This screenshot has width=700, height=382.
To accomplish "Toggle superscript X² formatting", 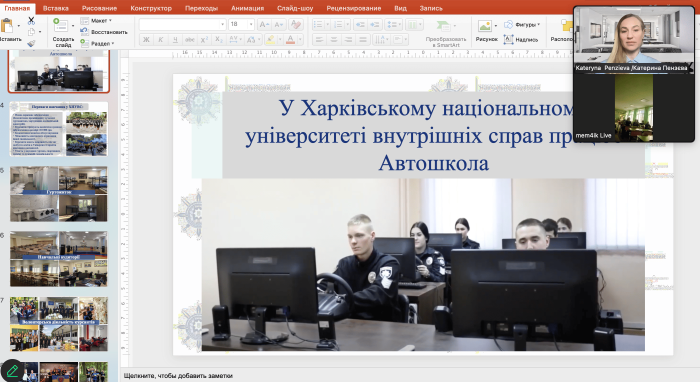I will pos(204,40).
